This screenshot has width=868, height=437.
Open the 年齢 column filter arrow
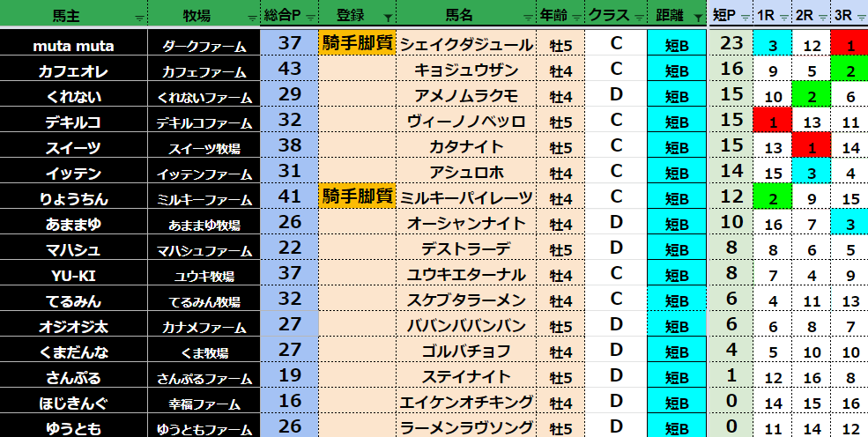point(576,17)
